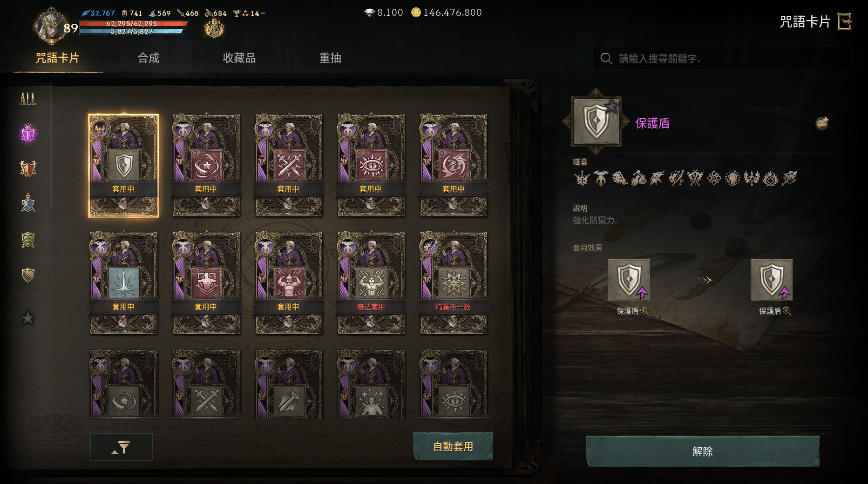
Task: Click the round coin icon beside 保護盾 title
Action: (x=822, y=123)
